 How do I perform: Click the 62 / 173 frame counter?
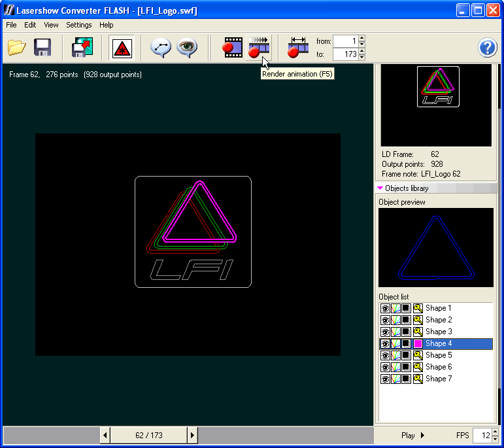pyautogui.click(x=149, y=435)
